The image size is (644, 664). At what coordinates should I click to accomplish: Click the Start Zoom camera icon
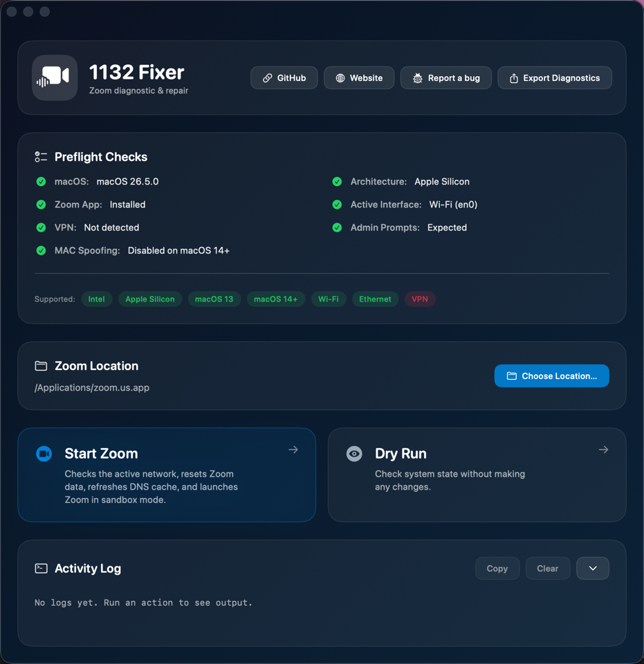[x=44, y=454]
